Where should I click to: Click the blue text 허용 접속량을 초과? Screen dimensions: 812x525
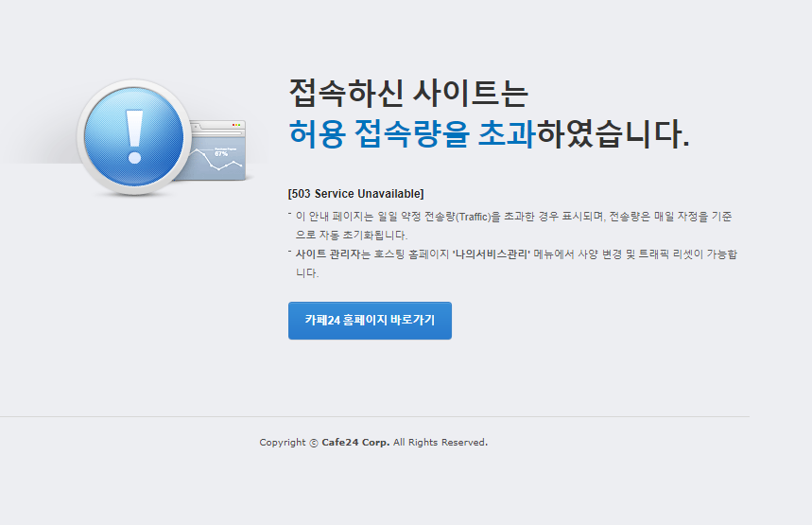tap(412, 133)
